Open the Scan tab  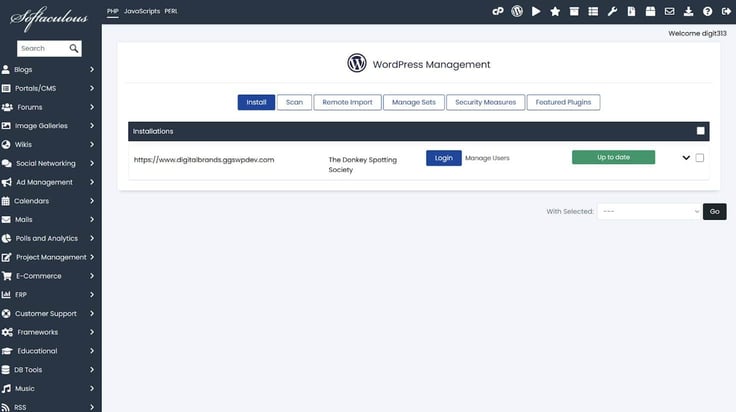(x=294, y=102)
